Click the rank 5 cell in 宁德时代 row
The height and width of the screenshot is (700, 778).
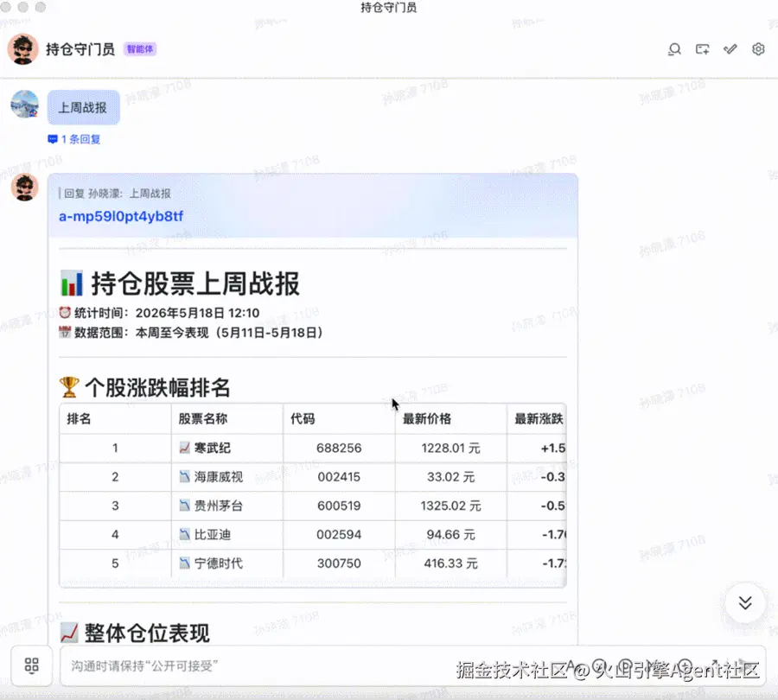point(115,563)
